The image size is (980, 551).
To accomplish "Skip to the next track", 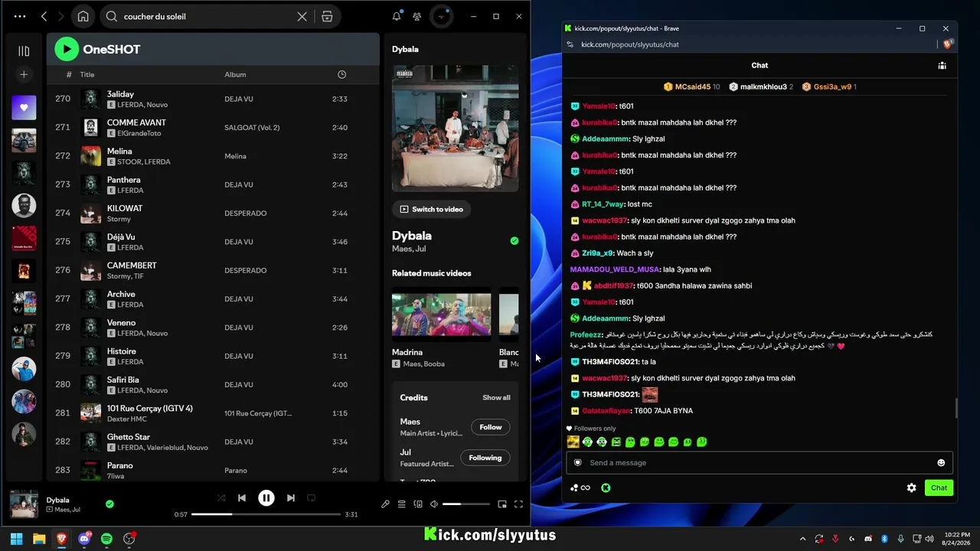I will tap(290, 497).
